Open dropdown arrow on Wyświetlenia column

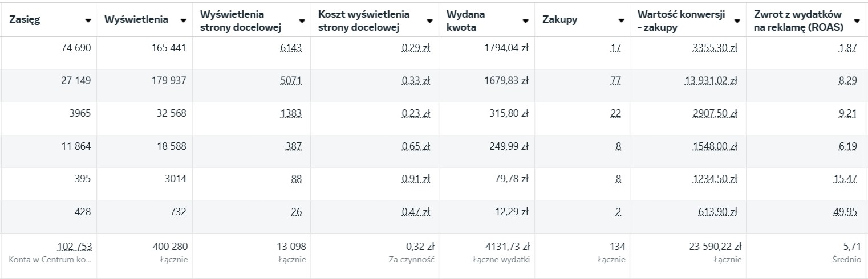tap(183, 20)
